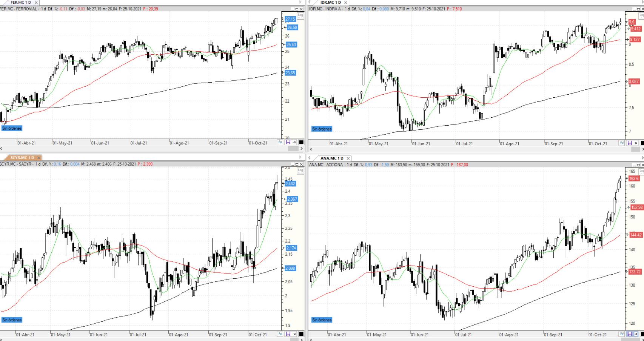644x341 pixels.
Task: Click the black color swatch in Ferrovial chart
Action: point(301,142)
